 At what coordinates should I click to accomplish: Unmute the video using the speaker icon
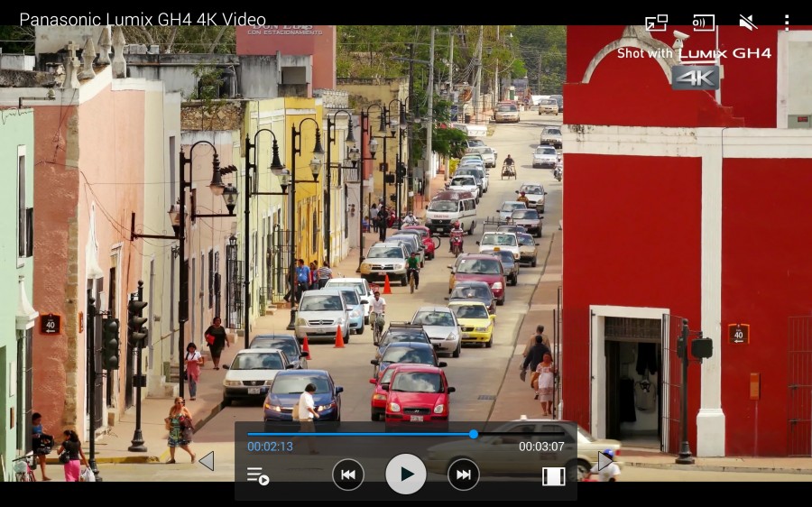click(x=747, y=23)
